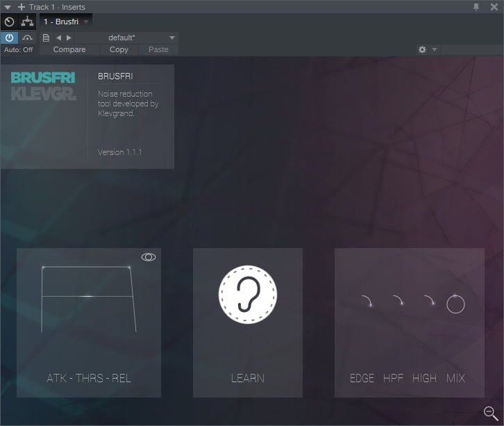The height and width of the screenshot is (426, 504).
Task: Open the sidechain clock icon
Action: coord(9,22)
